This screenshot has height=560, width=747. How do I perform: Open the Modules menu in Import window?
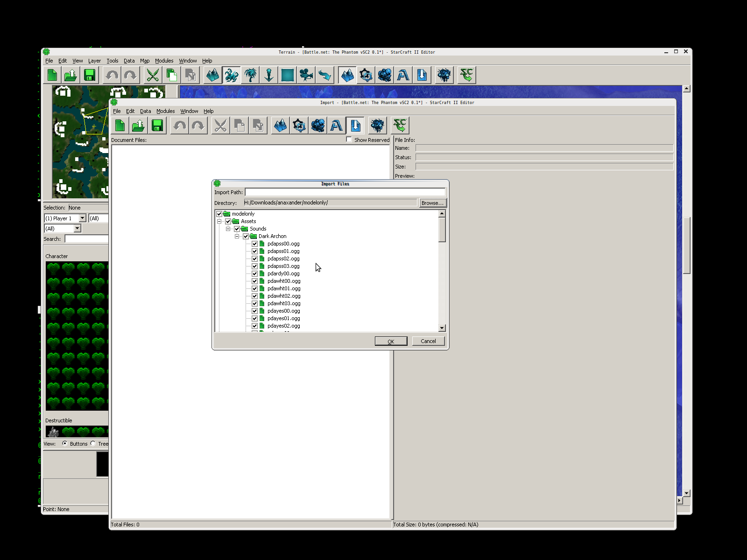pos(165,111)
